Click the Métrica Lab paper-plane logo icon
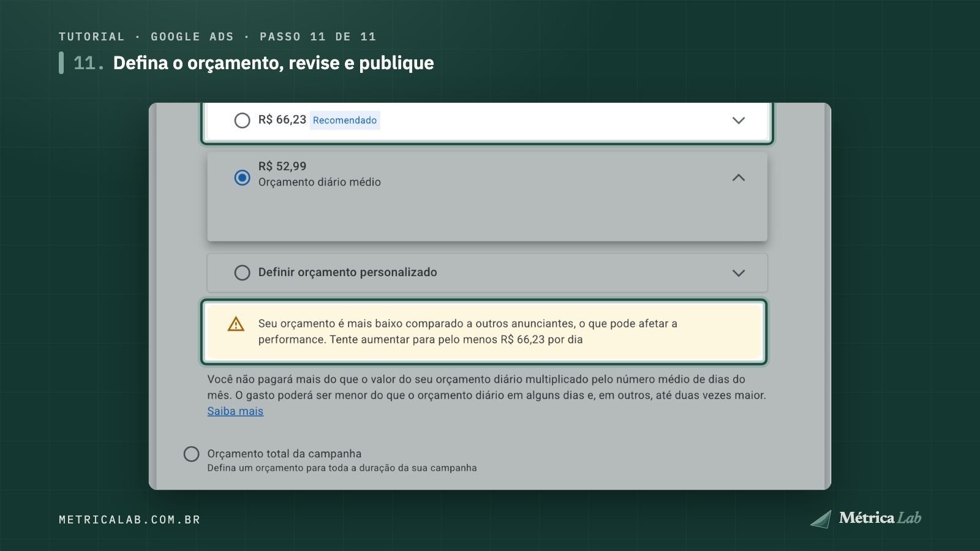This screenshot has width=980, height=551. (x=821, y=519)
